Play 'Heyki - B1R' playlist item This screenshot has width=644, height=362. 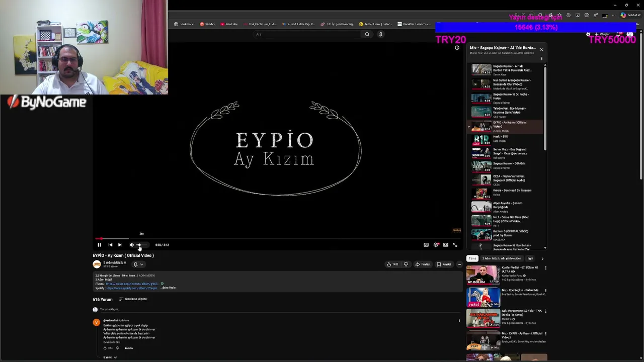tap(506, 139)
